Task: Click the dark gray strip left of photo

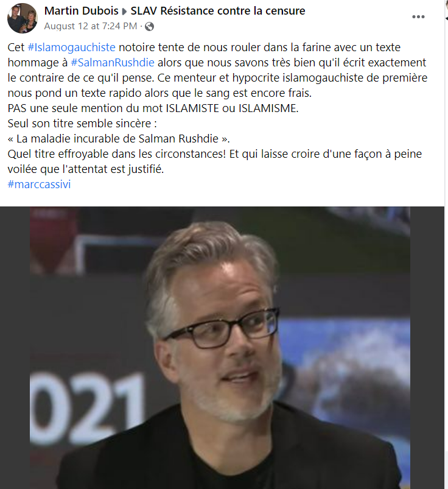Action: (15, 348)
